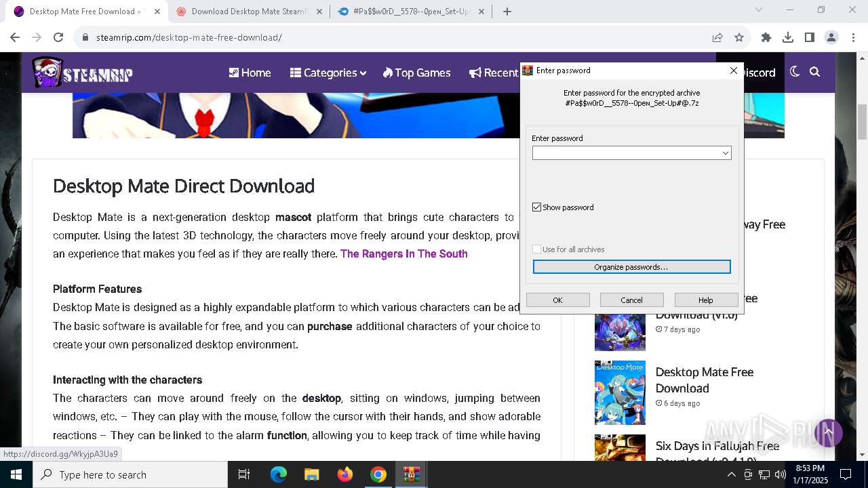Click the Desktop Mate Direct Download heading
This screenshot has width=868, height=488.
pyautogui.click(x=184, y=186)
